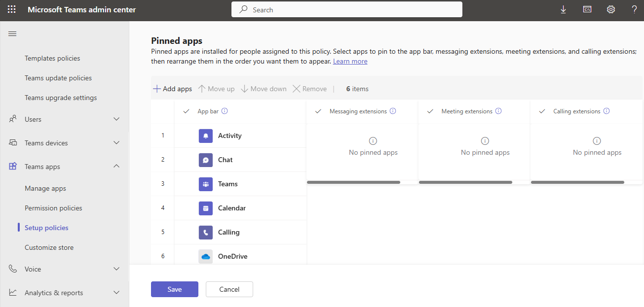Click the Teams app icon in list
The image size is (644, 307).
pos(206,184)
